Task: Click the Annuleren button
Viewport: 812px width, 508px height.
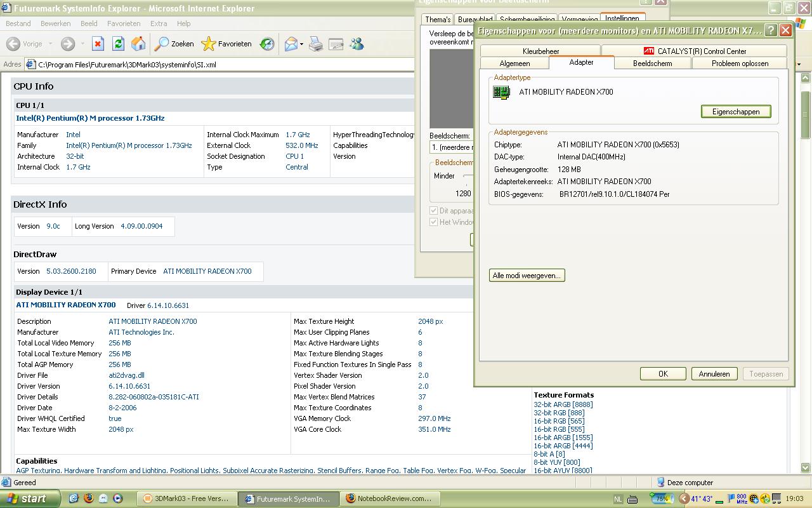Action: click(x=714, y=374)
